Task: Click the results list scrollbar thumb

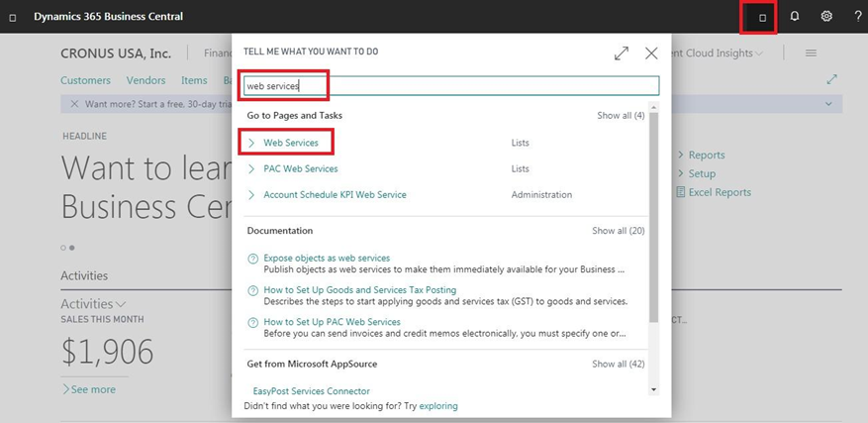Action: pyautogui.click(x=654, y=217)
